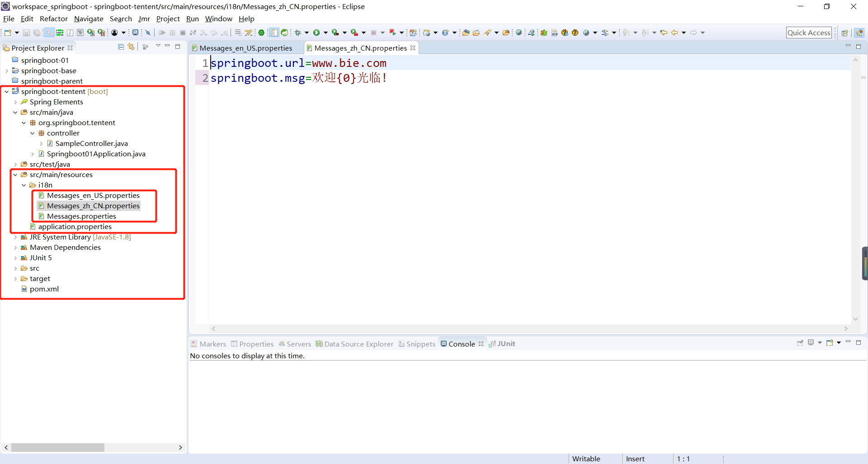Click the Spring perspective icon at top right
Image resolution: width=868 pixels, height=464 pixels.
(x=859, y=33)
